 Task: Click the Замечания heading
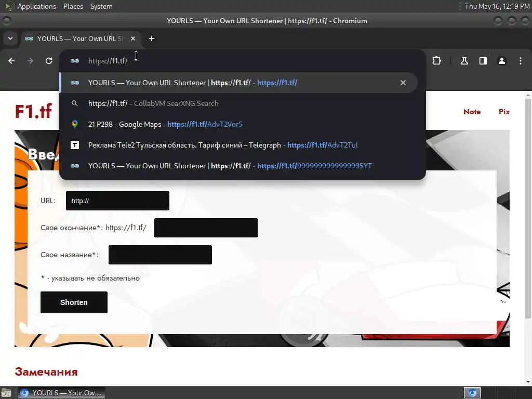(46, 372)
